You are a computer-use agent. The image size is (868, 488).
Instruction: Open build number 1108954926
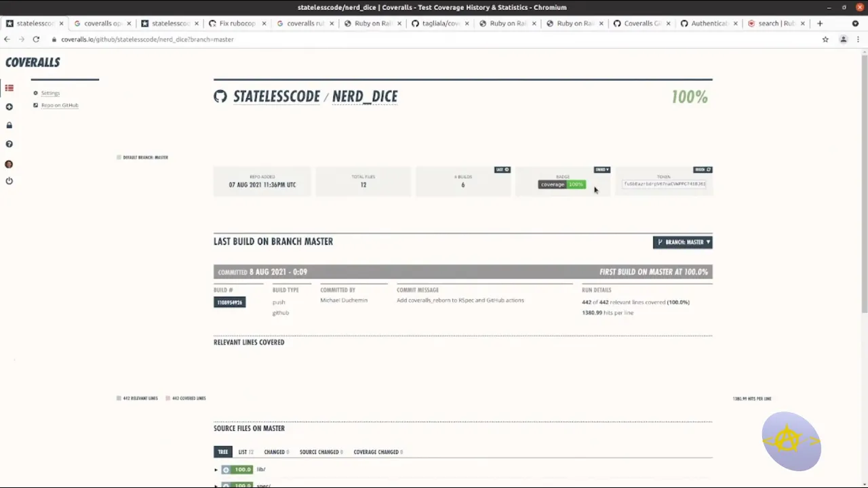(229, 302)
